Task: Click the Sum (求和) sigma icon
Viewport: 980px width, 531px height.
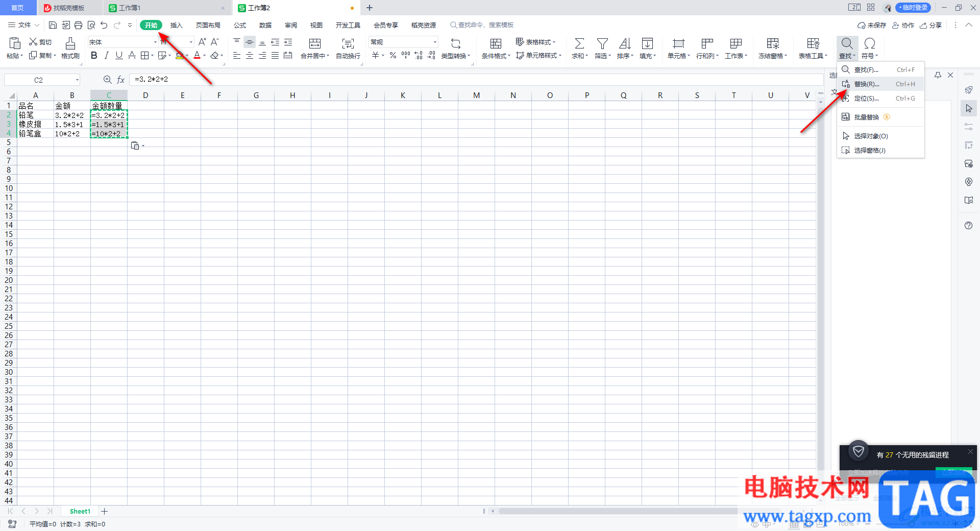Action: 579,44
